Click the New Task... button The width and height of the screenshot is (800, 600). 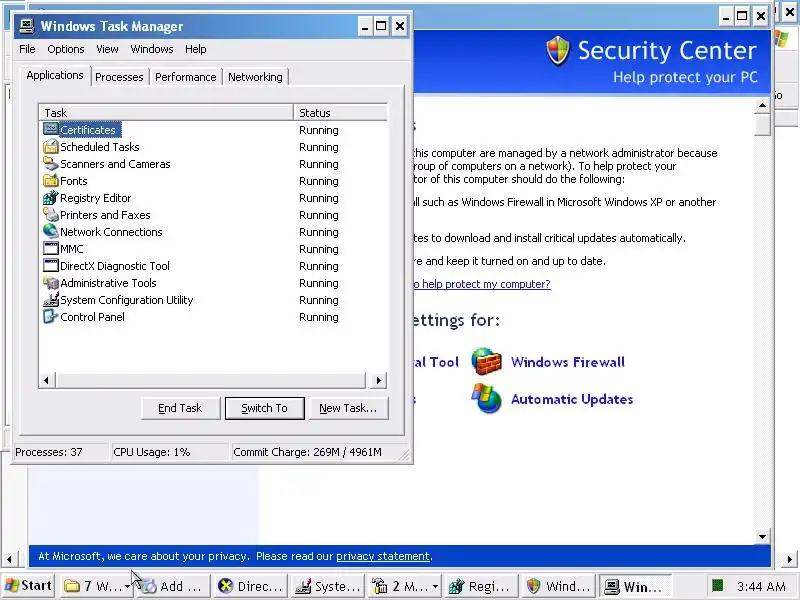(348, 408)
